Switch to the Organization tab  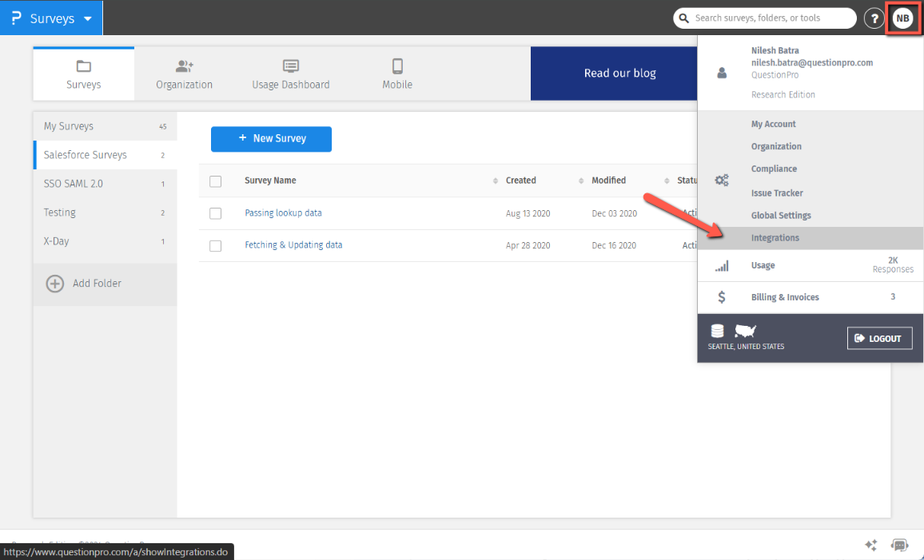pos(185,74)
